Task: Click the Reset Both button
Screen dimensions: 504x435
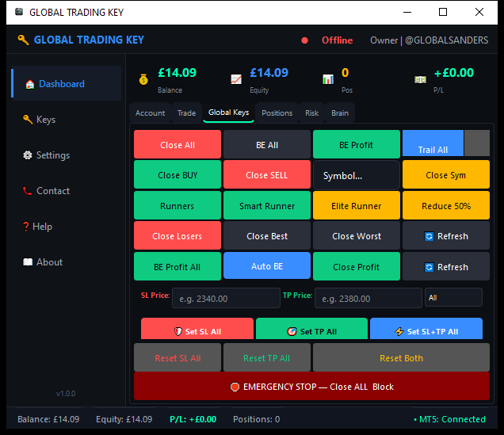Action: 401,357
